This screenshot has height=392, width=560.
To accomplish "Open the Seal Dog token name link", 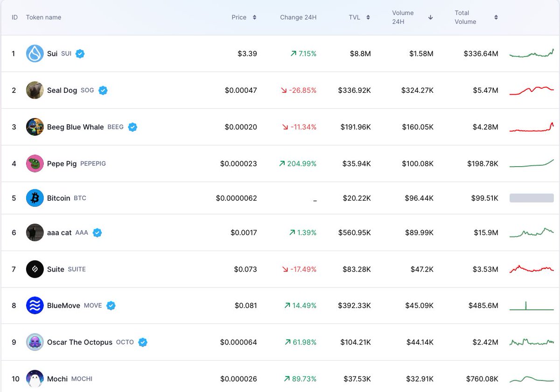I will coord(62,90).
